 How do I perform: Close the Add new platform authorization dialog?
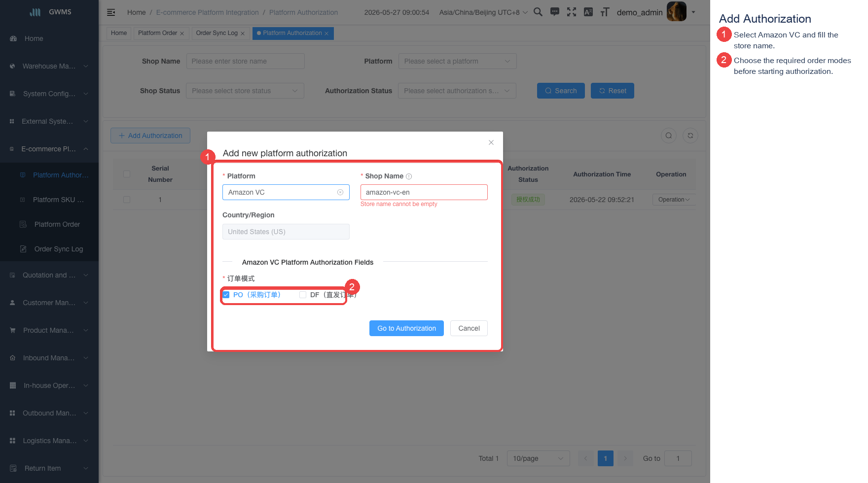coord(491,142)
